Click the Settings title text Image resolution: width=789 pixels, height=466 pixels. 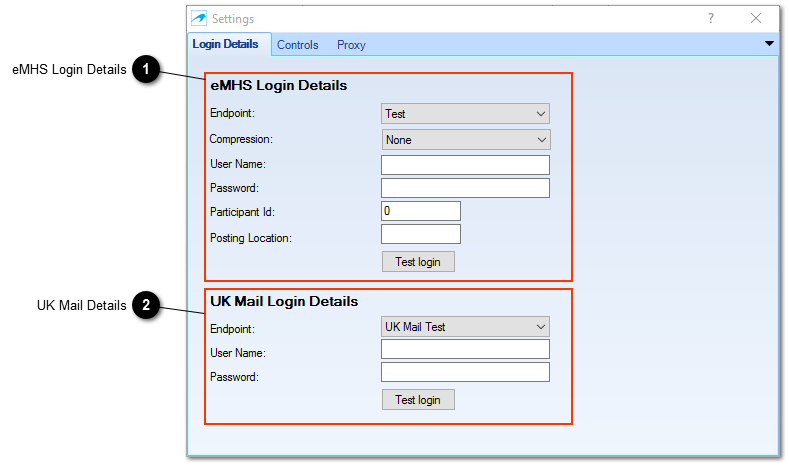point(233,19)
